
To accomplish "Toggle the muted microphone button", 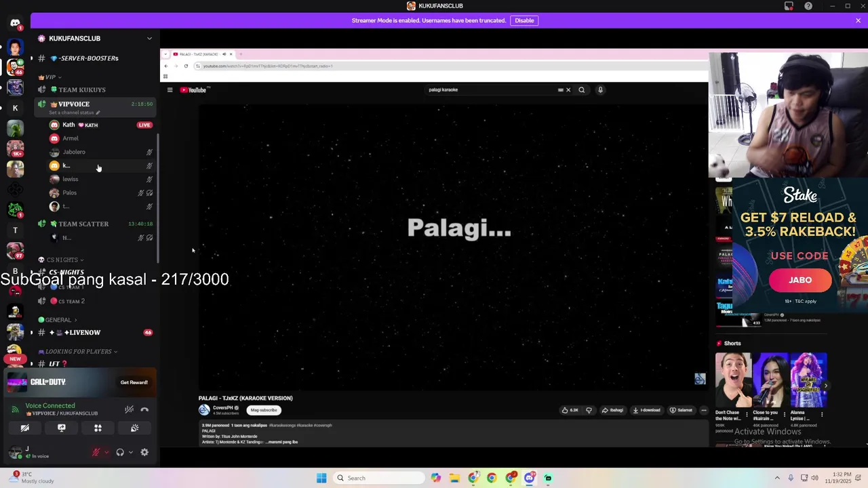I will click(x=96, y=452).
